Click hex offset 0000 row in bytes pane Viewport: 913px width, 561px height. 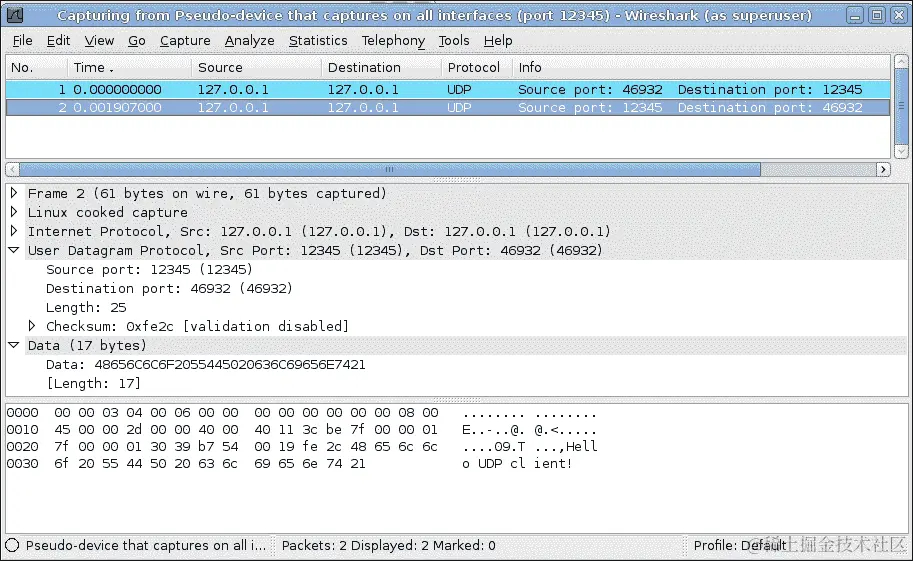(x=302, y=412)
